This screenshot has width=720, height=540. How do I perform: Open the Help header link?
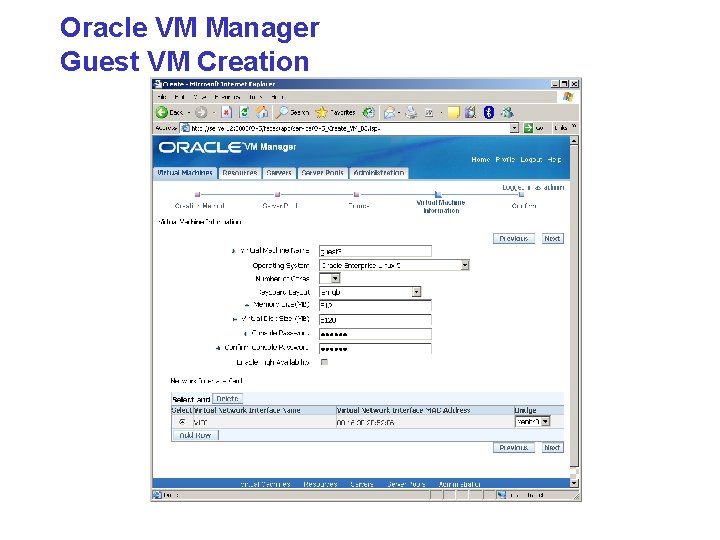click(554, 159)
